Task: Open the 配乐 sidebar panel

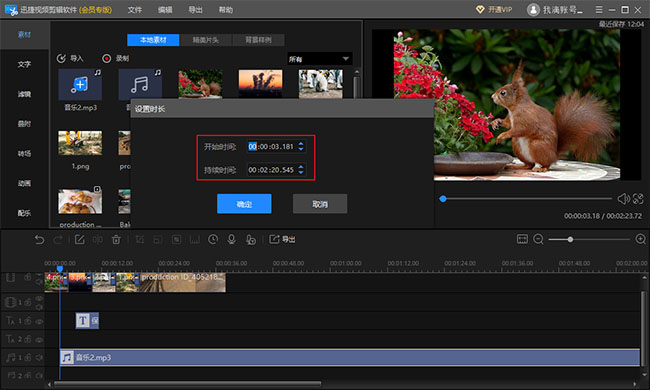Action: coord(24,213)
